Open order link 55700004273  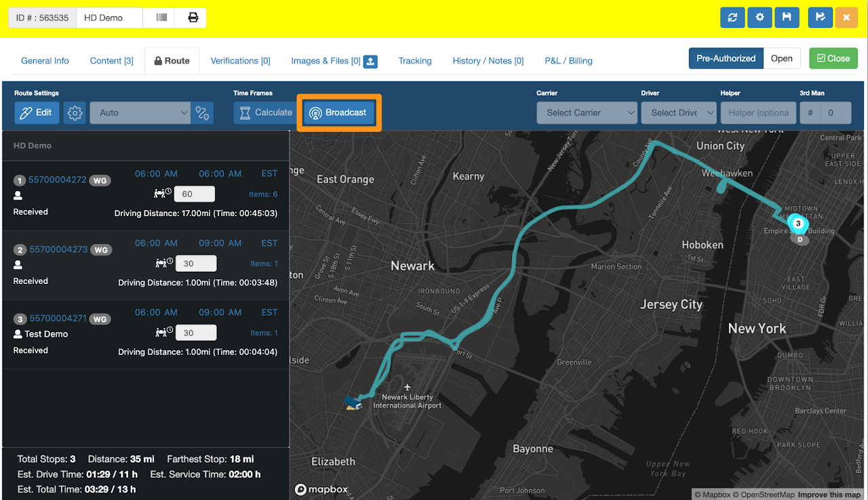pyautogui.click(x=58, y=249)
